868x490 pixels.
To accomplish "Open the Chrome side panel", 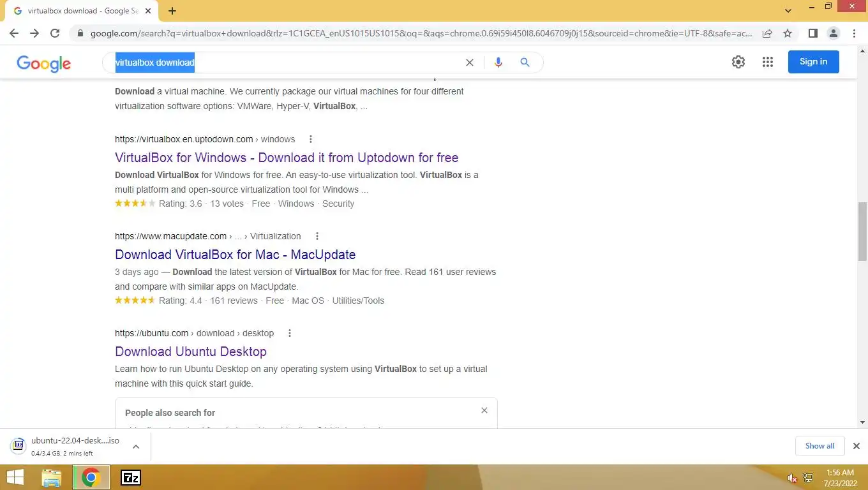I will (x=812, y=33).
